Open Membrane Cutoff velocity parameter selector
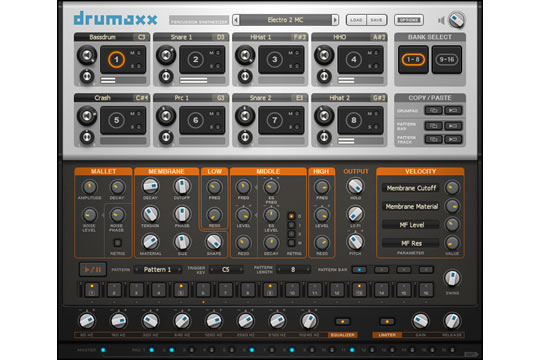 coord(411,188)
